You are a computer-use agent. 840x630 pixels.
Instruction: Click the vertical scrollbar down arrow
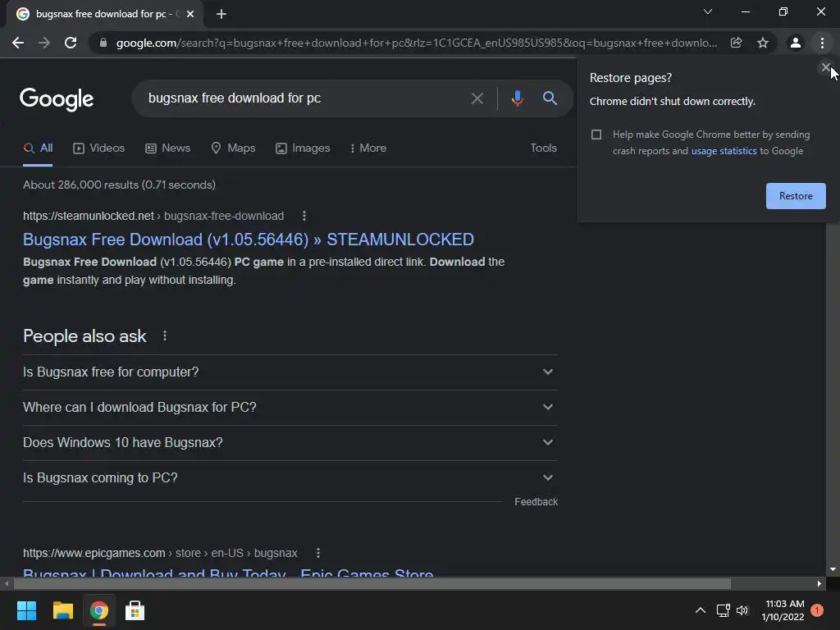click(833, 570)
